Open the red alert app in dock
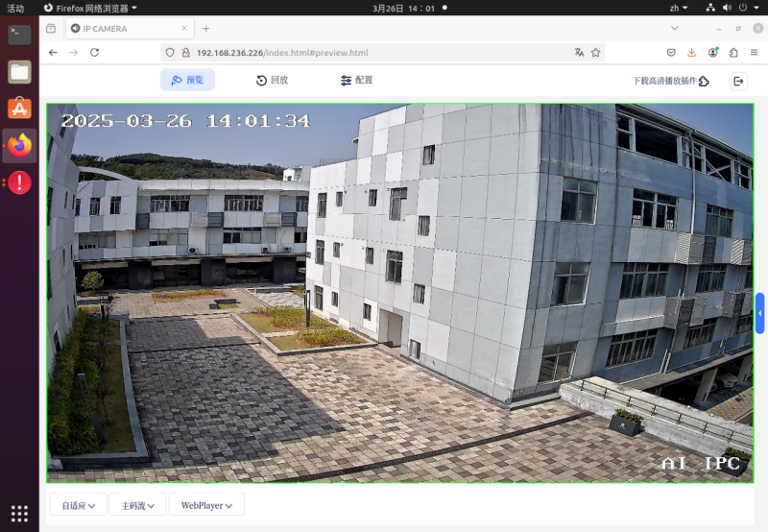The image size is (768, 532). pyautogui.click(x=19, y=182)
